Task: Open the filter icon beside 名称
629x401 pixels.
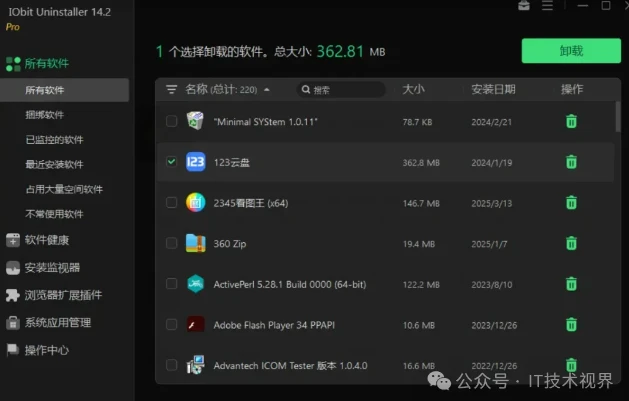Action: (171, 89)
